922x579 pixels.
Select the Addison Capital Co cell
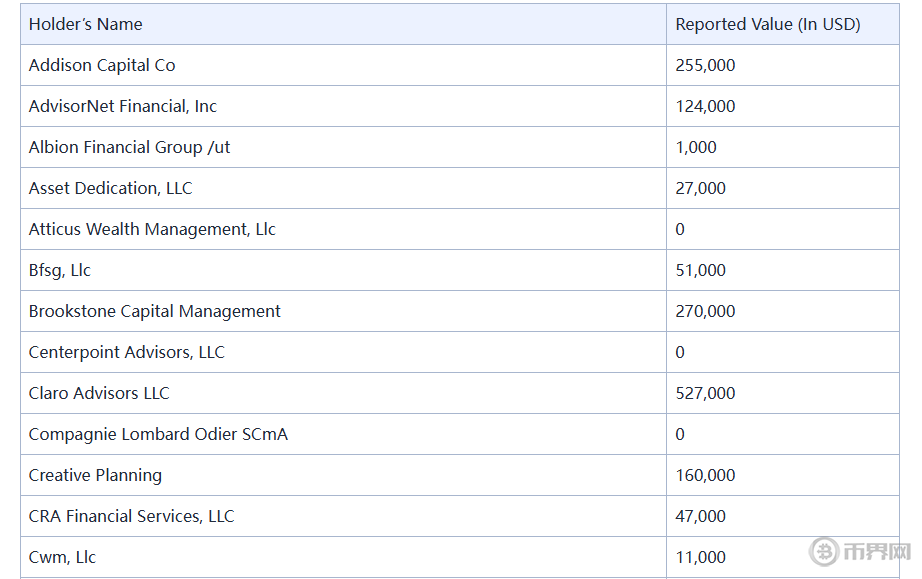(x=102, y=65)
